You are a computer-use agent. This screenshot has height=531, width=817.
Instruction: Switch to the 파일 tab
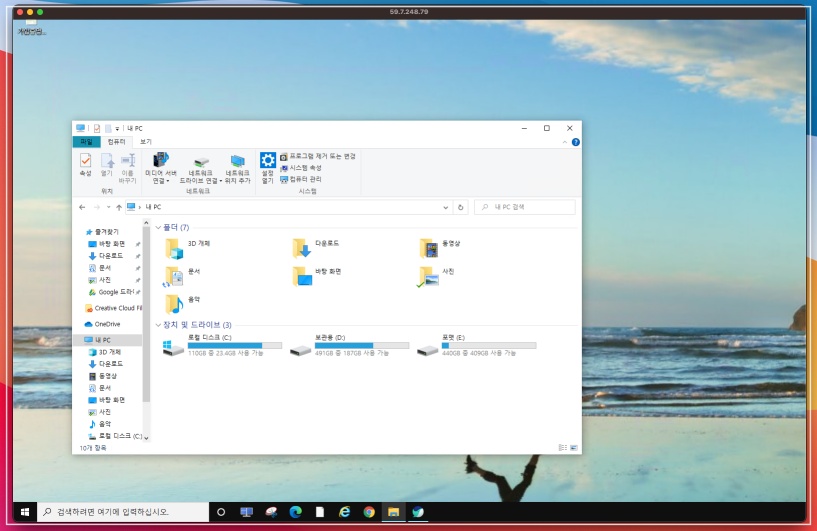[86, 142]
